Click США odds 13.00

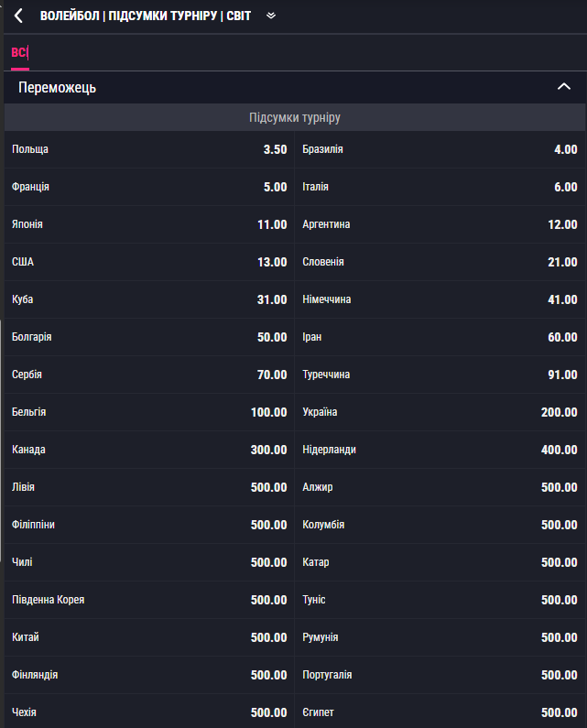pos(149,262)
